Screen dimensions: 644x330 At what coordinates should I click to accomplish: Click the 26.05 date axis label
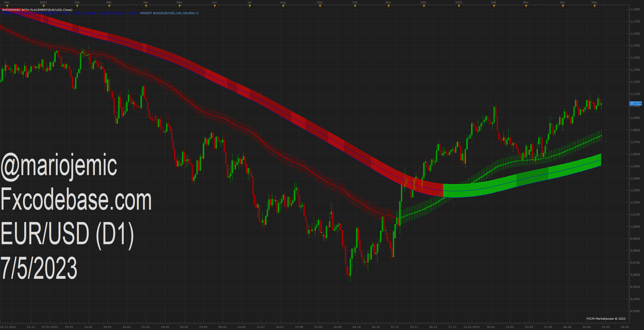click(625, 327)
